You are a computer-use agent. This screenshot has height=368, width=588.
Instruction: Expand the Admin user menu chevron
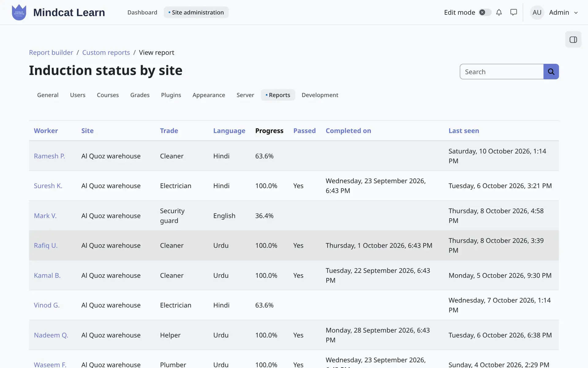576,13
